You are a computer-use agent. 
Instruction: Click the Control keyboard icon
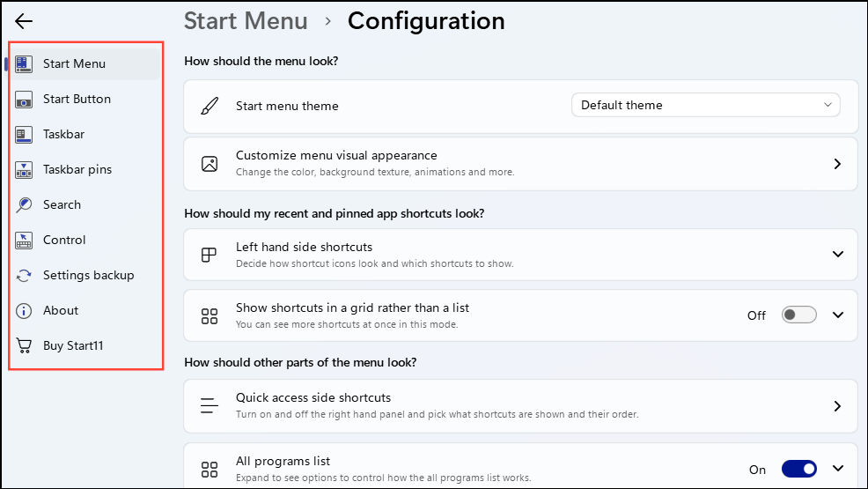click(25, 241)
